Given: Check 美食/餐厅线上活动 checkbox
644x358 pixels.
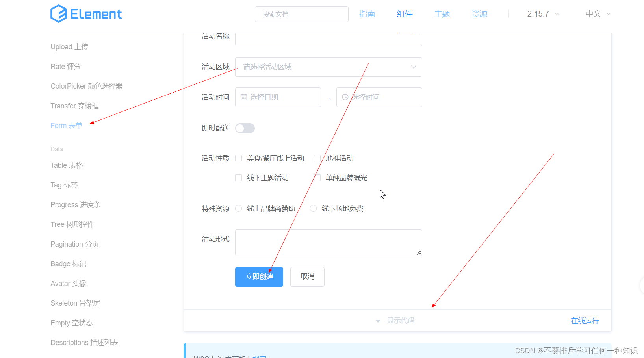Looking at the screenshot, I should click(x=238, y=158).
